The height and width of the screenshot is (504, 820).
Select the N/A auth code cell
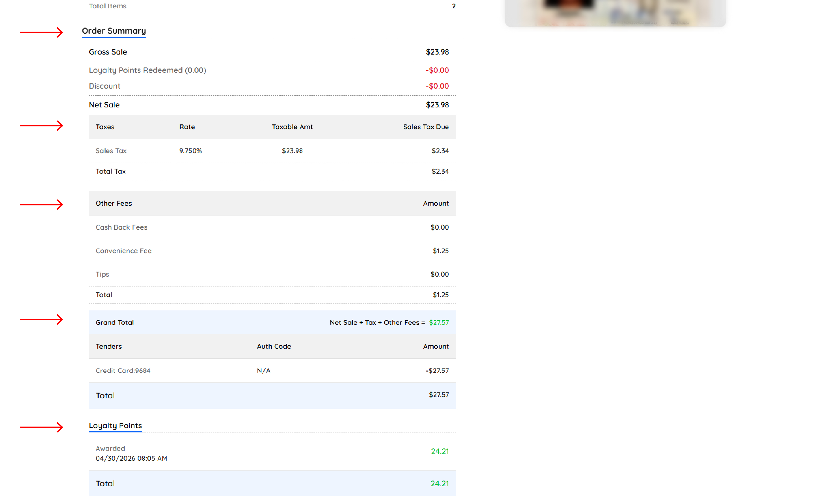(264, 371)
